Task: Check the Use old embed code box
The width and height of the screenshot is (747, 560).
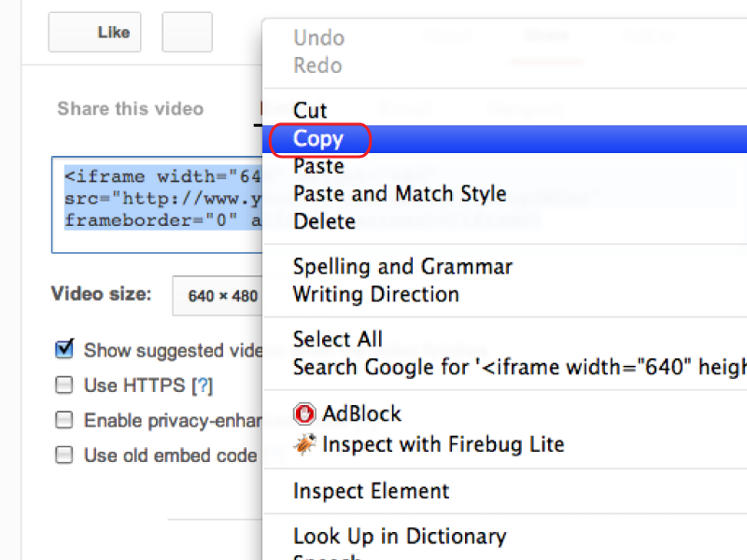Action: coord(64,455)
